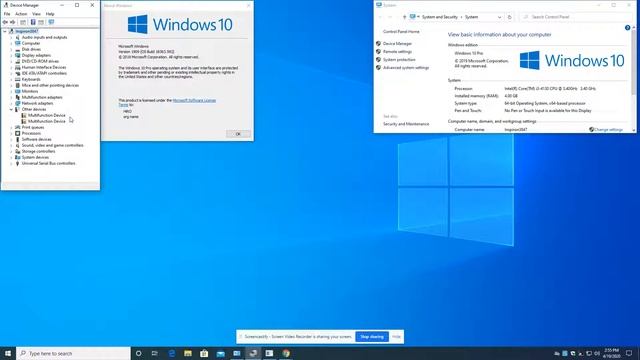Open the File menu in Device Manager
640x360 pixels.
click(7, 14)
